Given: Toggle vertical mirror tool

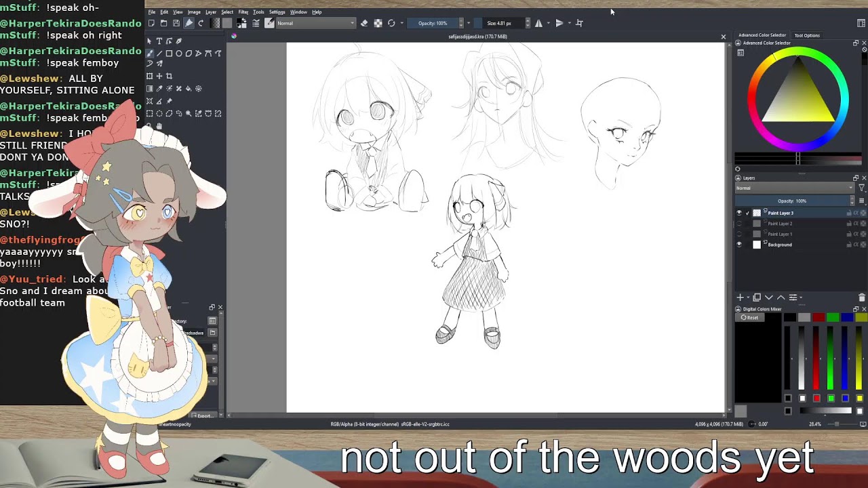Looking at the screenshot, I should tap(559, 23).
